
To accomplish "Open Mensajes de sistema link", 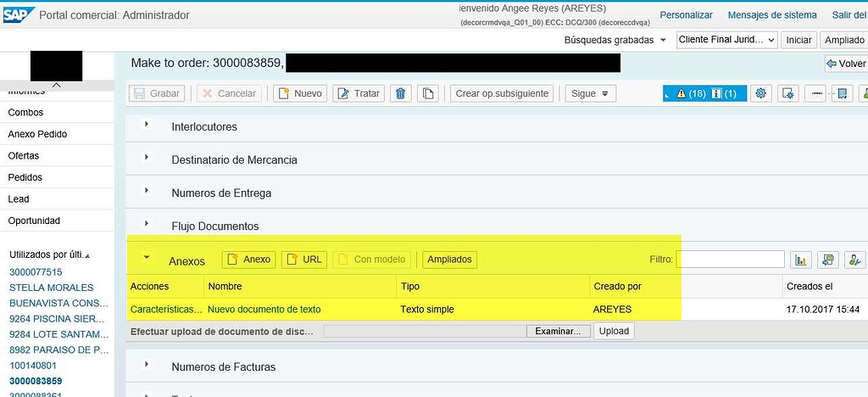I will (x=772, y=15).
